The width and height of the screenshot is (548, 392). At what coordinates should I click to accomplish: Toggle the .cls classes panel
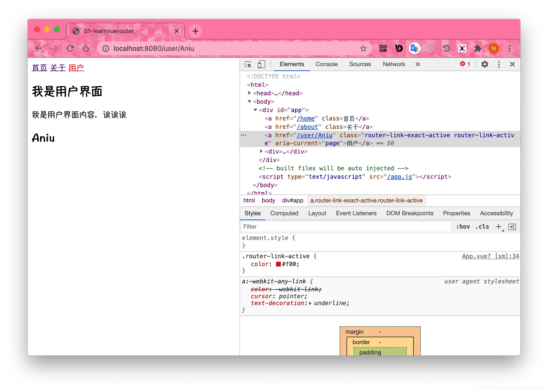(x=482, y=227)
